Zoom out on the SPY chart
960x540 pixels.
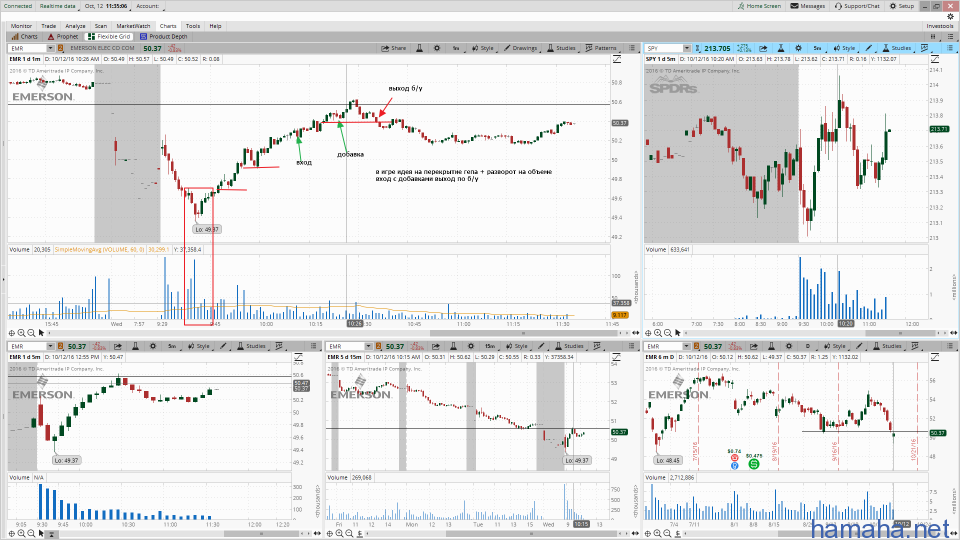tap(667, 333)
